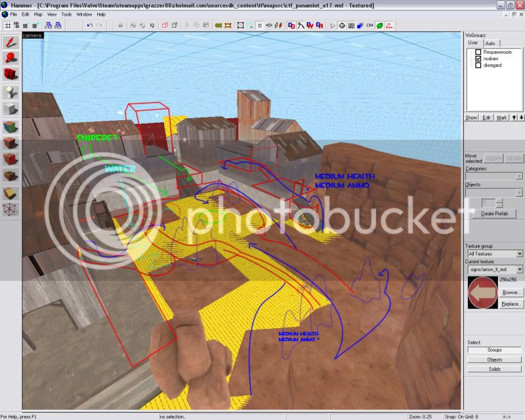
Task: Toggle Select mode to Groups
Action: point(494,350)
